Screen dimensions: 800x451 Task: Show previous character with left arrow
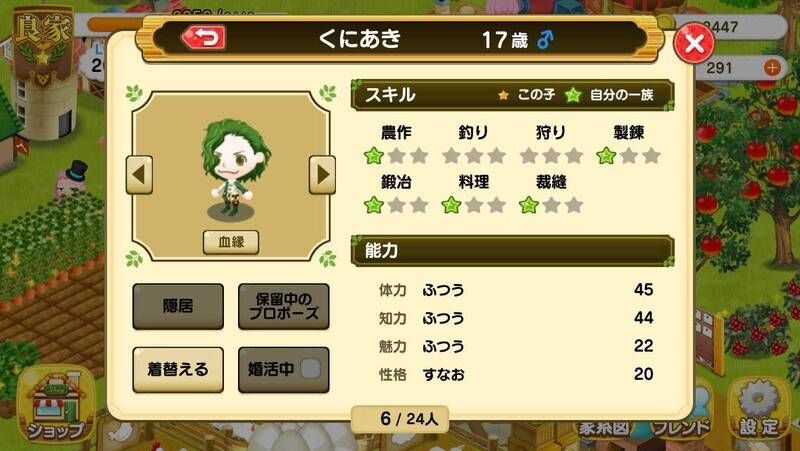[x=139, y=174]
